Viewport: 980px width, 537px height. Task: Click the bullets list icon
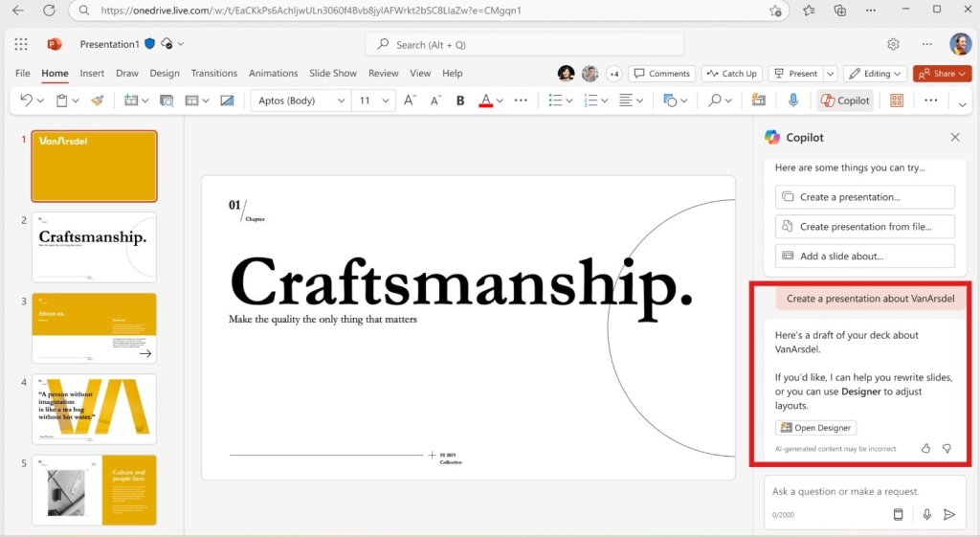(x=555, y=100)
